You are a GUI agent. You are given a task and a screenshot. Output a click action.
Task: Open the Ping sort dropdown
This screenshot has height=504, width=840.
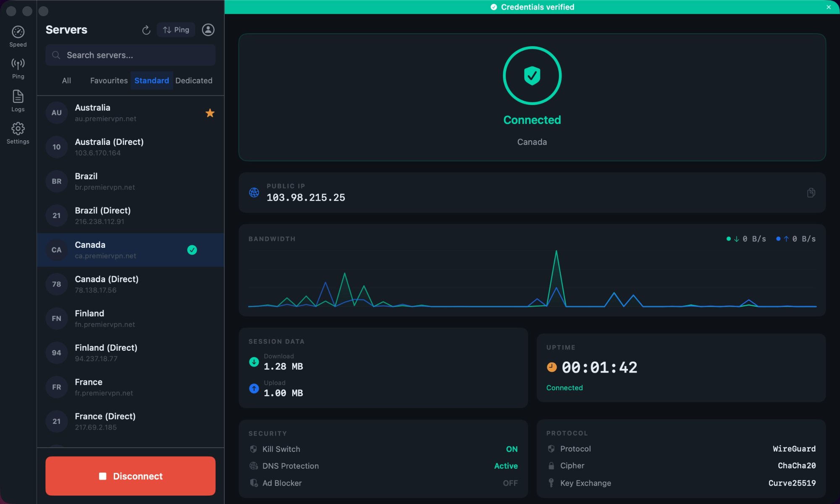click(176, 30)
